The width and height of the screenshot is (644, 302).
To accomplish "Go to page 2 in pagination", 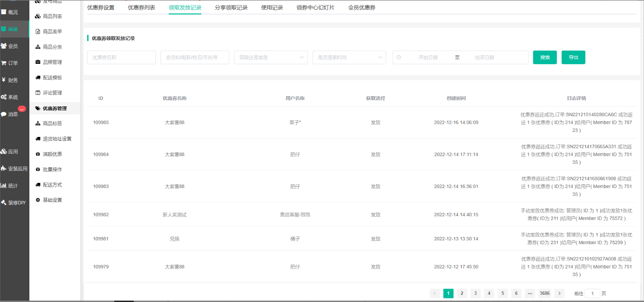I will tap(462, 293).
